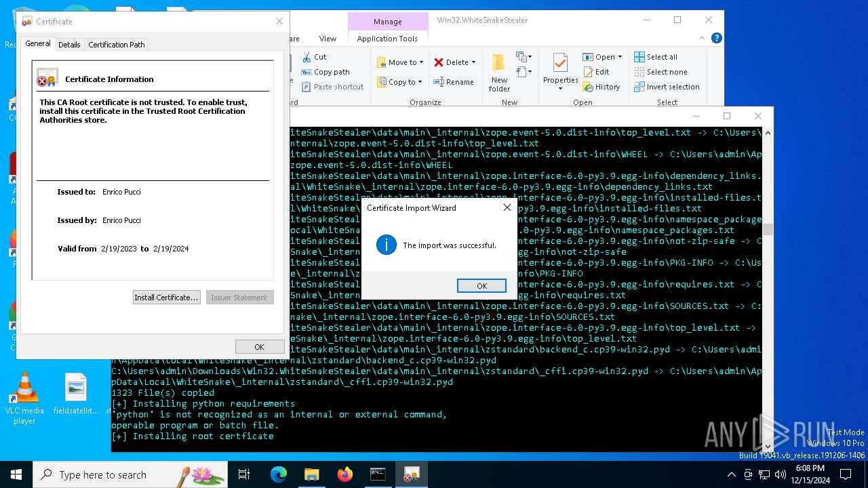Click Select all in ribbon
The image size is (868, 488).
pyautogui.click(x=656, y=57)
